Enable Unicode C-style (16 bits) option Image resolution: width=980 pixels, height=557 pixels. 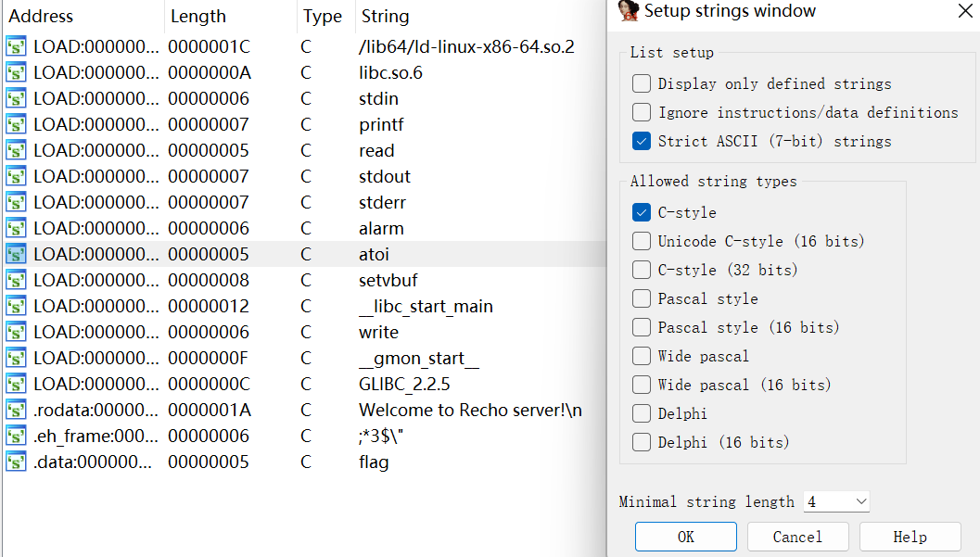(x=642, y=241)
